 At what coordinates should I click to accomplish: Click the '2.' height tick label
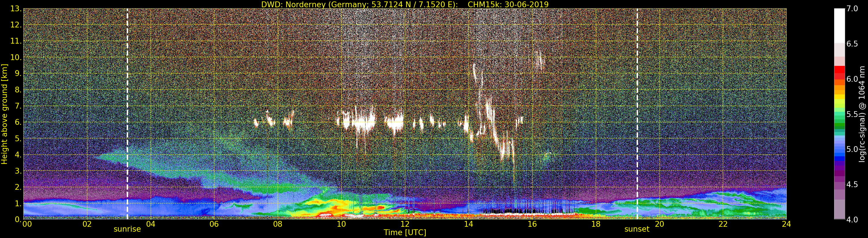(18, 187)
